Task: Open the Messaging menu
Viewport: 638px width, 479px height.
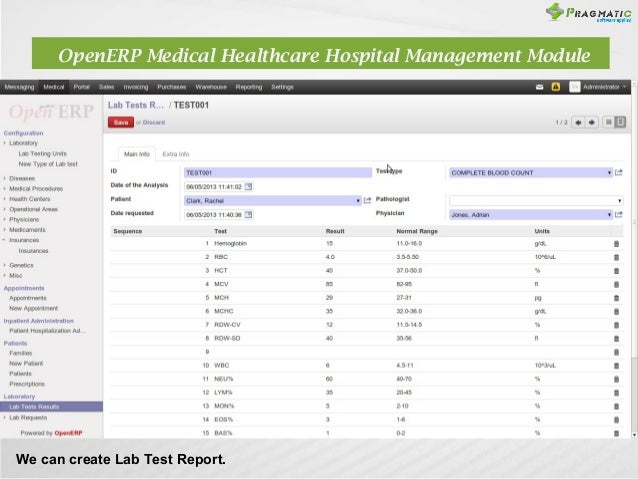Action: [x=19, y=87]
